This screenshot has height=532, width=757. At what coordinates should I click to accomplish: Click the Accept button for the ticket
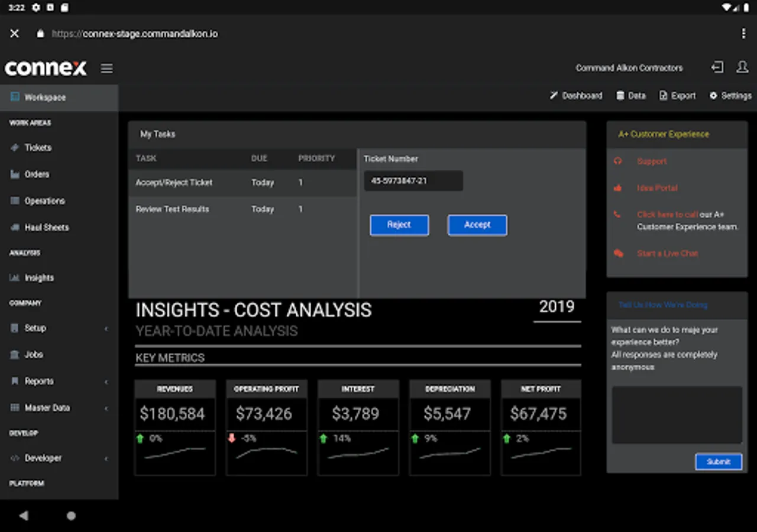tap(477, 225)
